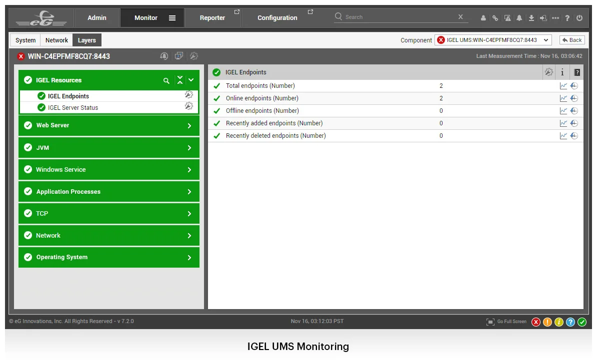This screenshot has width=597, height=364.
Task: Open history for Offline endpoints
Action: coord(574,111)
